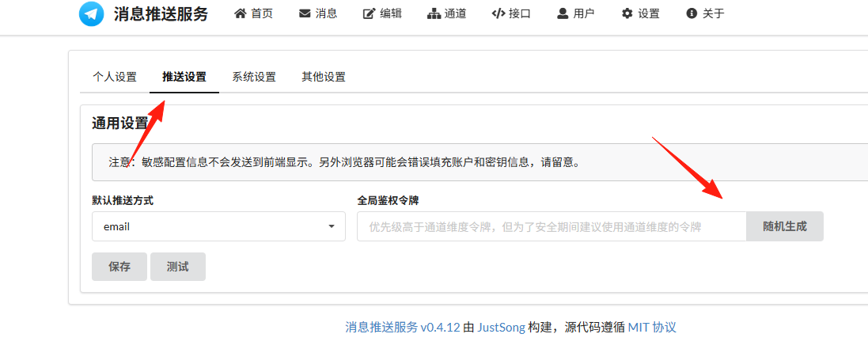
Task: Click the 测试 button
Action: pyautogui.click(x=178, y=267)
